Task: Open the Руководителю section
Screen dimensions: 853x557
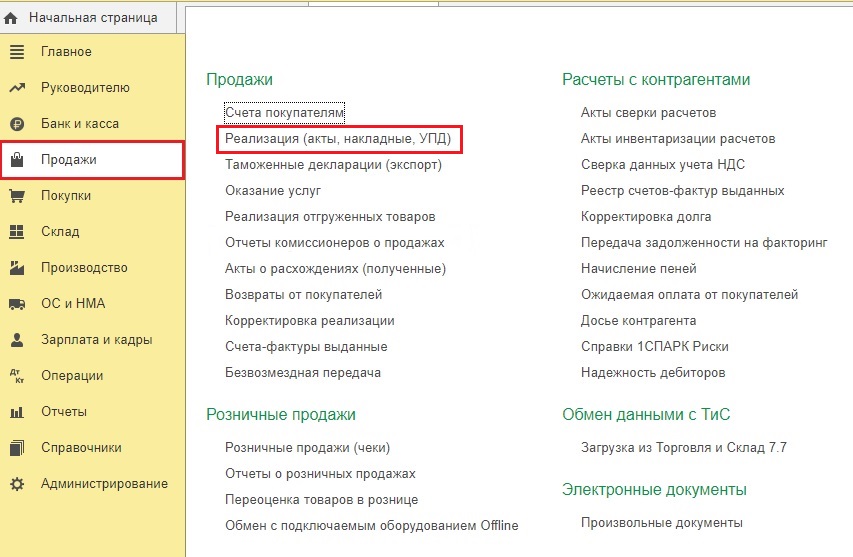Action: click(x=92, y=88)
